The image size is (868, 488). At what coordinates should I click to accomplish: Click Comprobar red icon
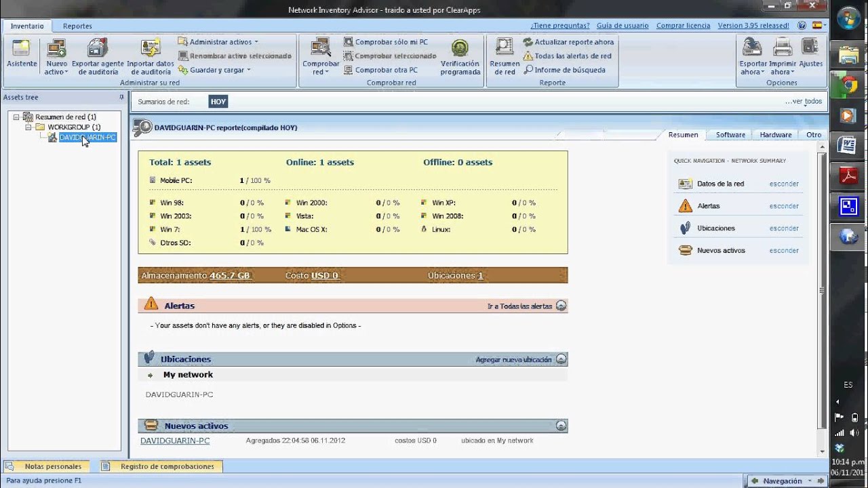point(321,58)
